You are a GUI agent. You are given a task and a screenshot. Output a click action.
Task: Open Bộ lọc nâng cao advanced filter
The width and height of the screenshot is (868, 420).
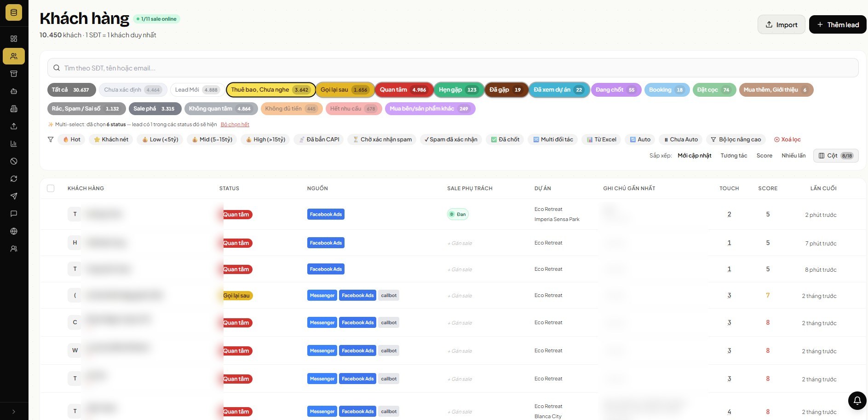point(736,140)
